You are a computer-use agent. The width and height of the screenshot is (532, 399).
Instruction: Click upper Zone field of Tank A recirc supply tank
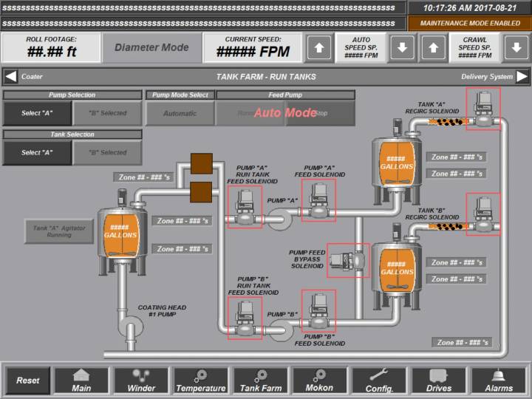coord(457,157)
